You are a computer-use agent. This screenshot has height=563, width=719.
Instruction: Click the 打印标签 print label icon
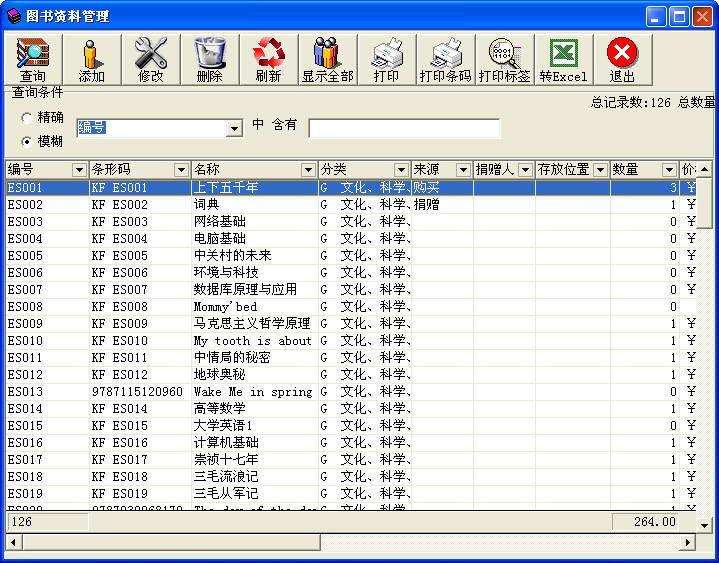tap(505, 60)
